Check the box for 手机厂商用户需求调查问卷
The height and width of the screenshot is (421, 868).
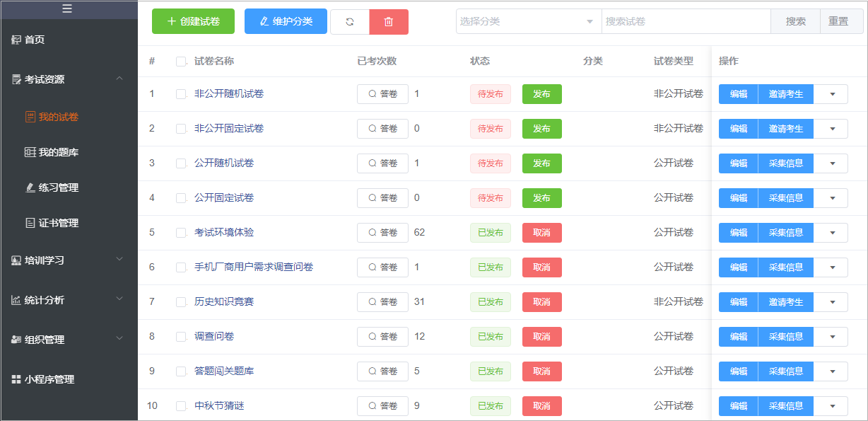[181, 267]
